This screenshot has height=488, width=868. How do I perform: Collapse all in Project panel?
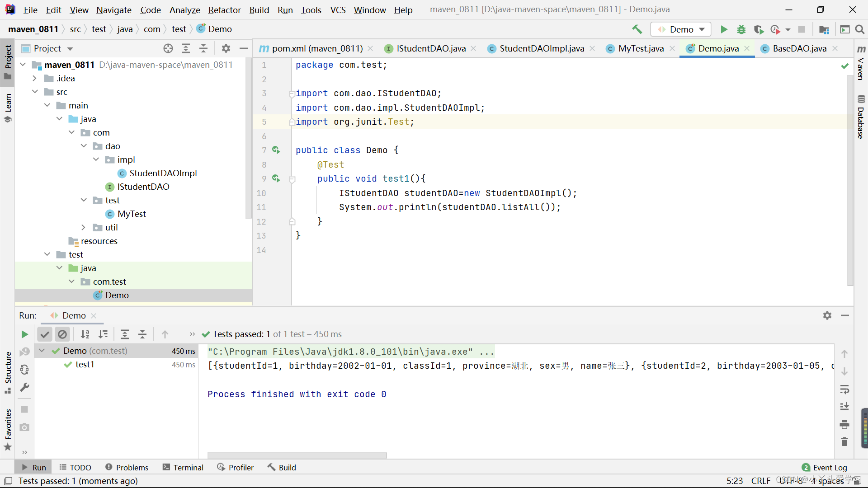pyautogui.click(x=203, y=48)
